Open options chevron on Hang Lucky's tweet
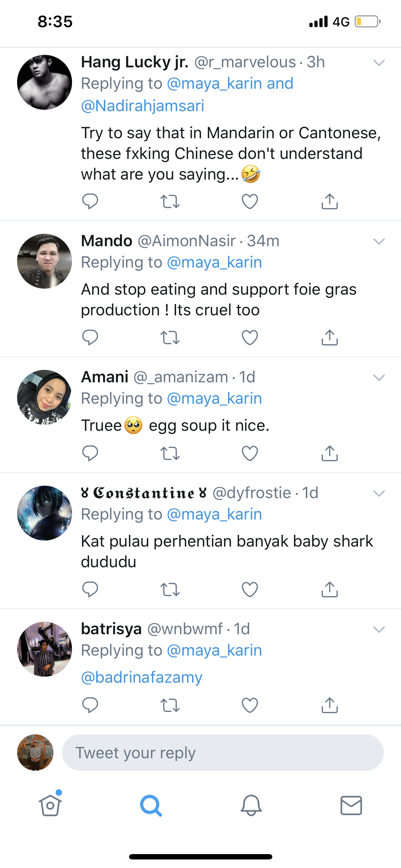The image size is (401, 868). click(x=379, y=63)
